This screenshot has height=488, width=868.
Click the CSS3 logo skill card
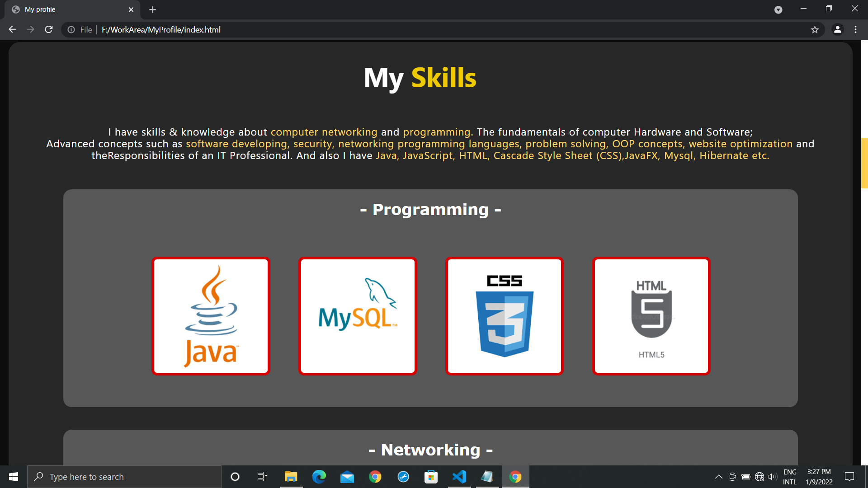505,316
